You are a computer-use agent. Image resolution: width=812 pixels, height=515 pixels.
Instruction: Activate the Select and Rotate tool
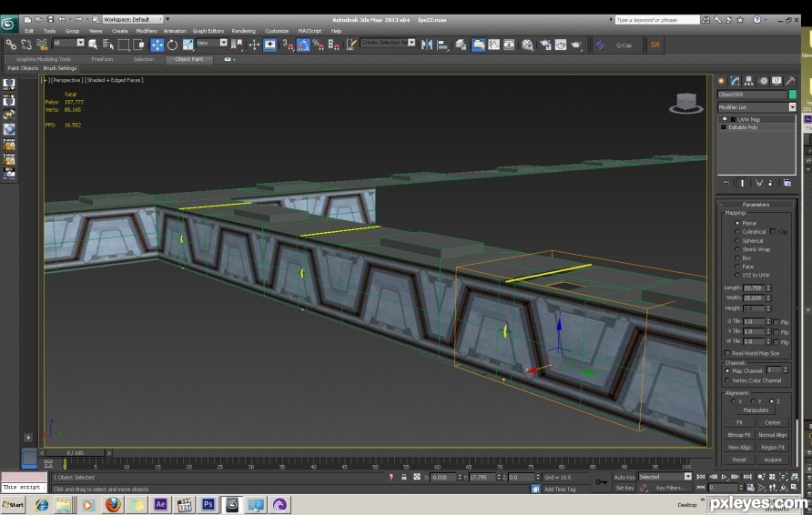pyautogui.click(x=172, y=45)
